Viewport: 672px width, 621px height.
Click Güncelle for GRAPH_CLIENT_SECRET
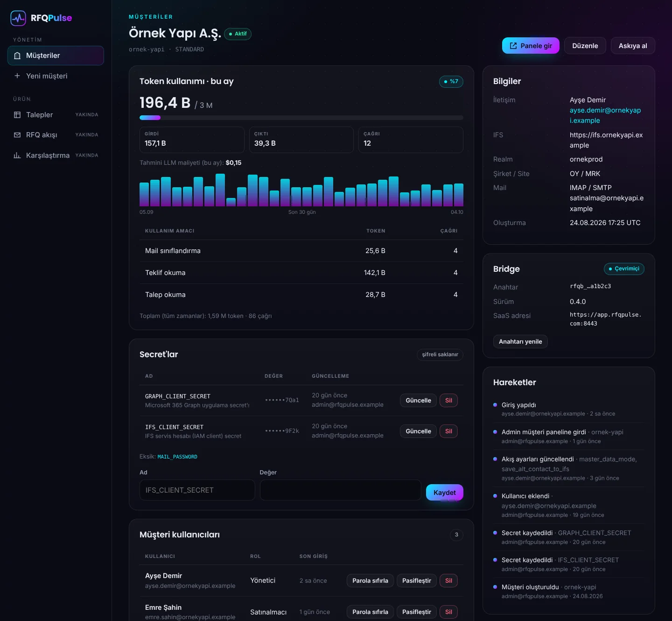418,401
